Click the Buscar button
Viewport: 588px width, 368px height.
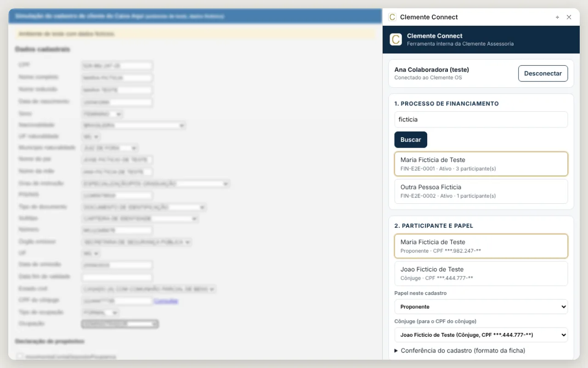411,140
